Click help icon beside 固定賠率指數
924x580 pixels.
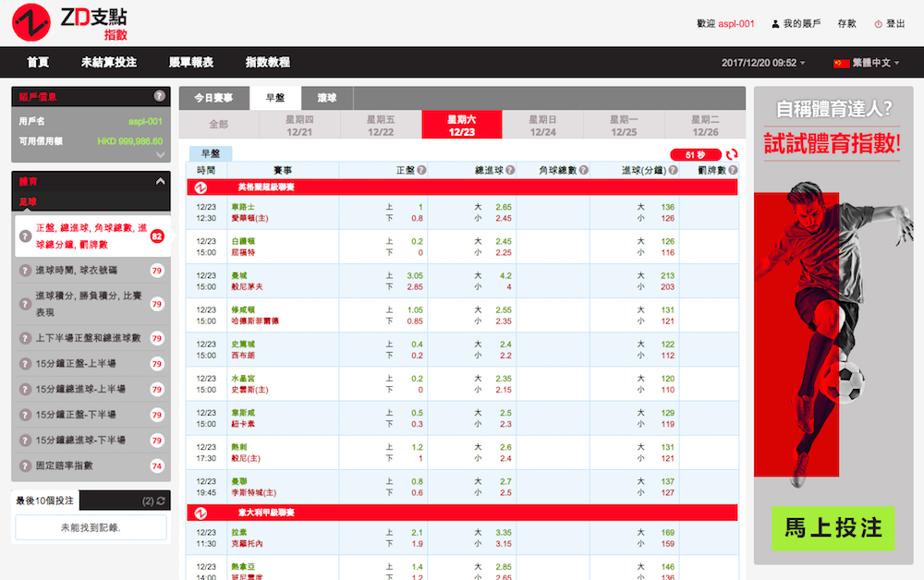(x=26, y=465)
